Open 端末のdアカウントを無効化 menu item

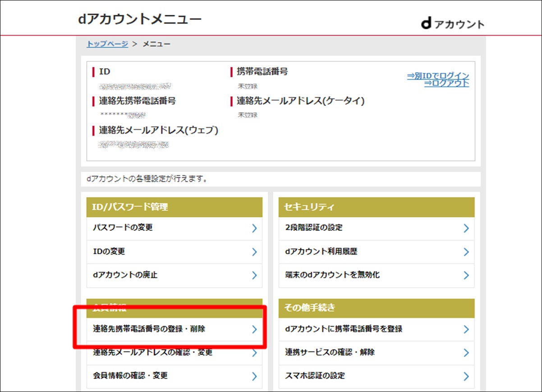pos(377,275)
